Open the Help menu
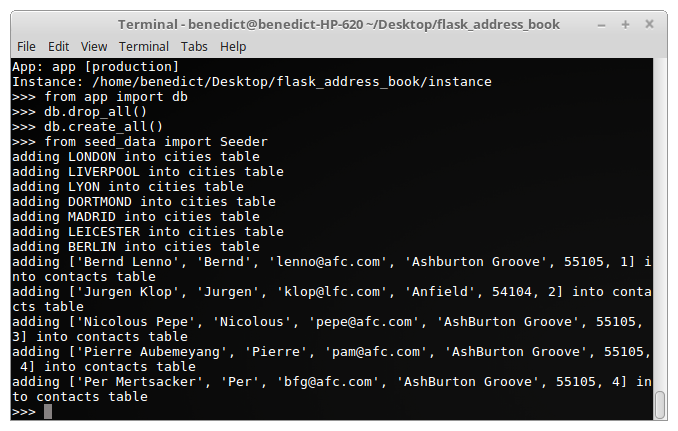The width and height of the screenshot is (678, 431). (x=233, y=46)
